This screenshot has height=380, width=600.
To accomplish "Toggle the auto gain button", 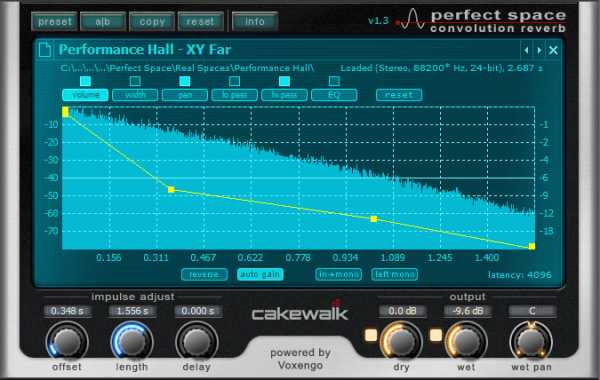I will click(x=260, y=274).
